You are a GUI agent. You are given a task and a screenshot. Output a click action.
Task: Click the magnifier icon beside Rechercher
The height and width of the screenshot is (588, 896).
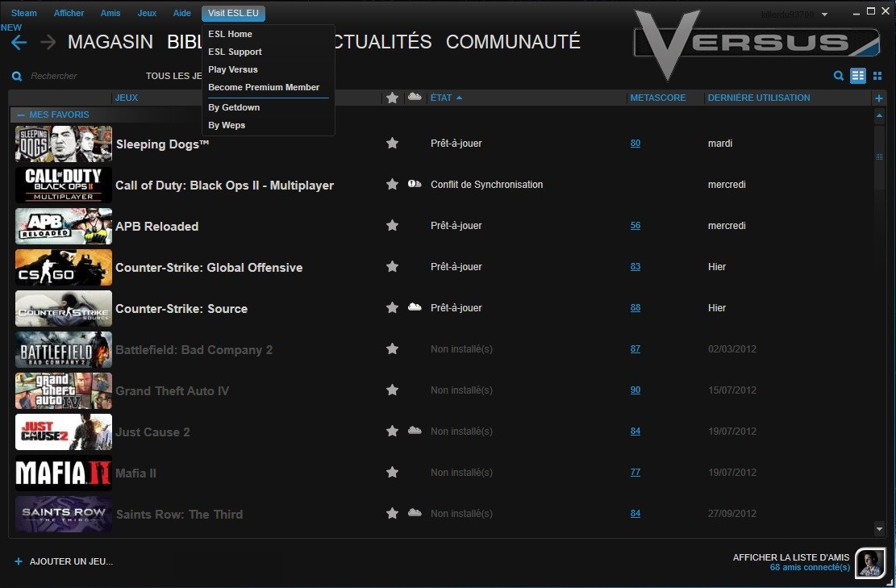17,76
